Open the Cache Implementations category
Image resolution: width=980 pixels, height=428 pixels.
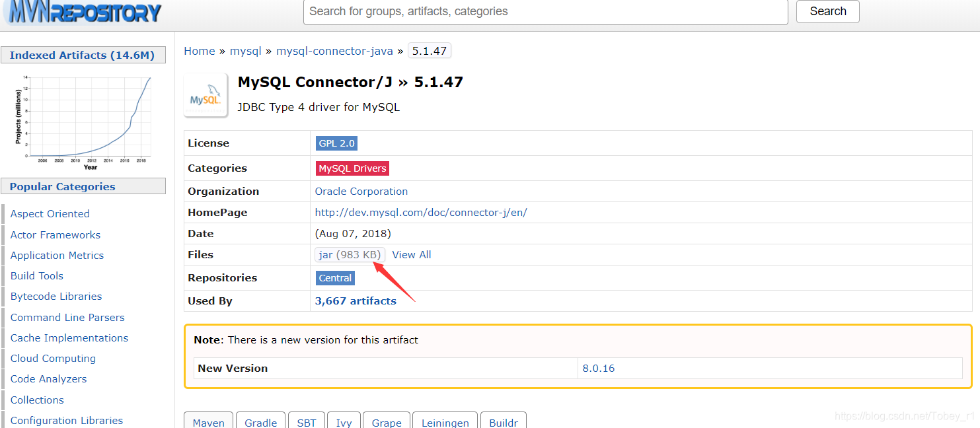tap(69, 338)
